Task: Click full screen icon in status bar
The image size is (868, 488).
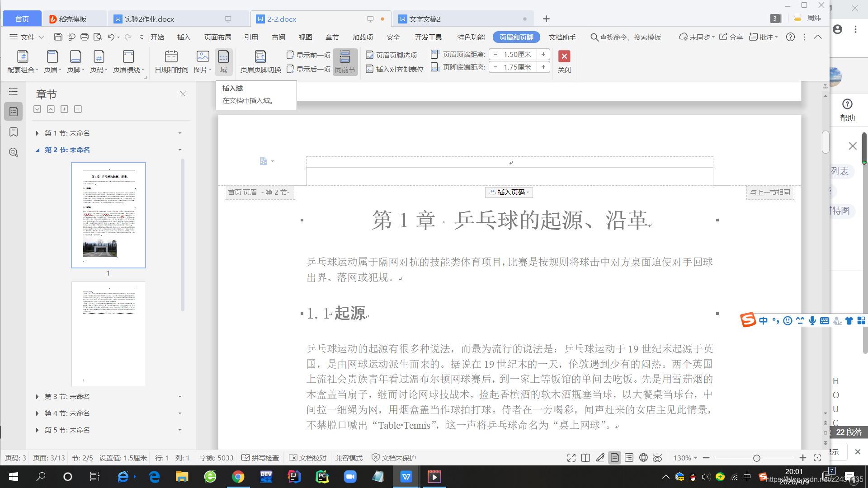Action: click(x=571, y=458)
